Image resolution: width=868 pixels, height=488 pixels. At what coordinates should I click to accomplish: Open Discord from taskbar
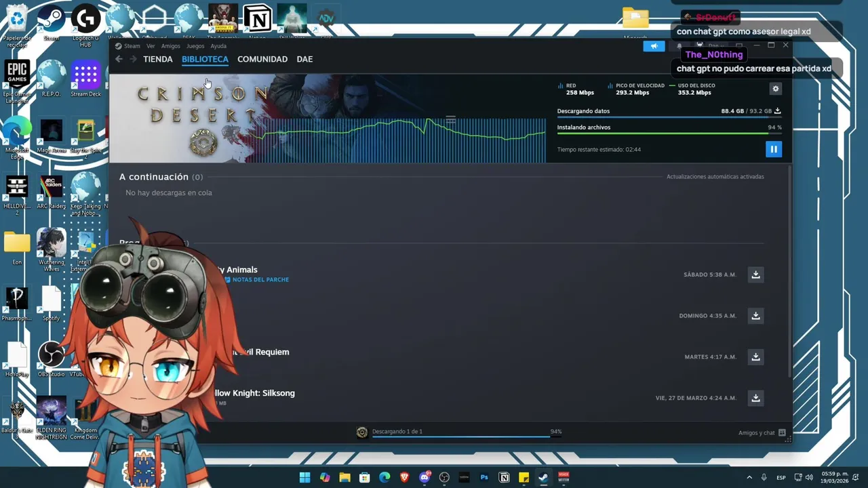(425, 477)
